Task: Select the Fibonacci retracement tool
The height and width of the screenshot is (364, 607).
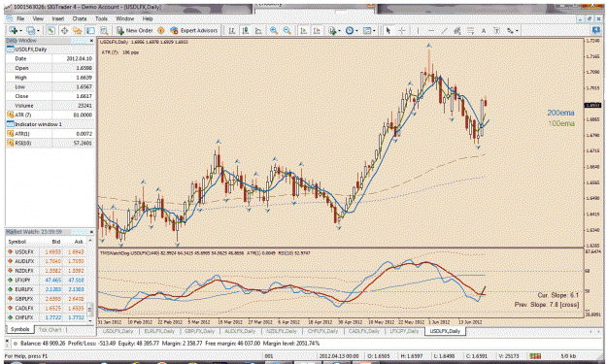Action: [470, 30]
